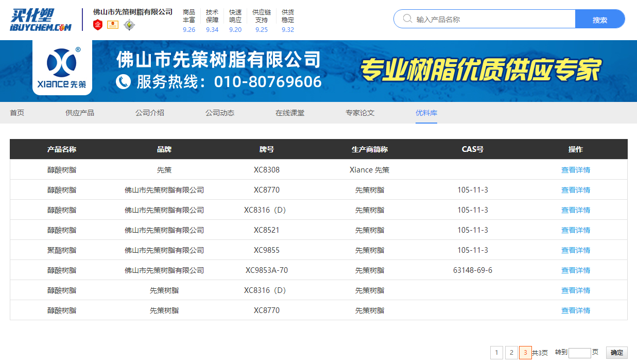Click the orange license card badge
637x364 pixels.
pyautogui.click(x=113, y=24)
